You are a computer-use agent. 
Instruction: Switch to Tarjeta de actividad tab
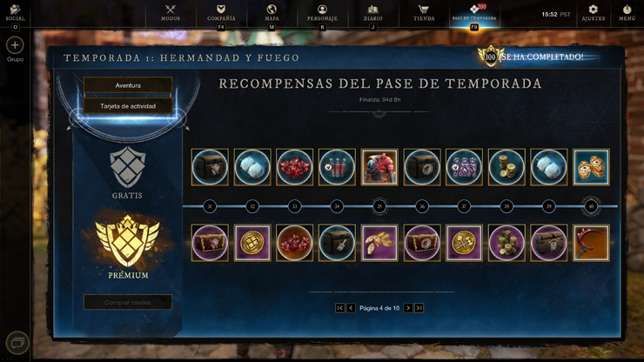click(128, 105)
